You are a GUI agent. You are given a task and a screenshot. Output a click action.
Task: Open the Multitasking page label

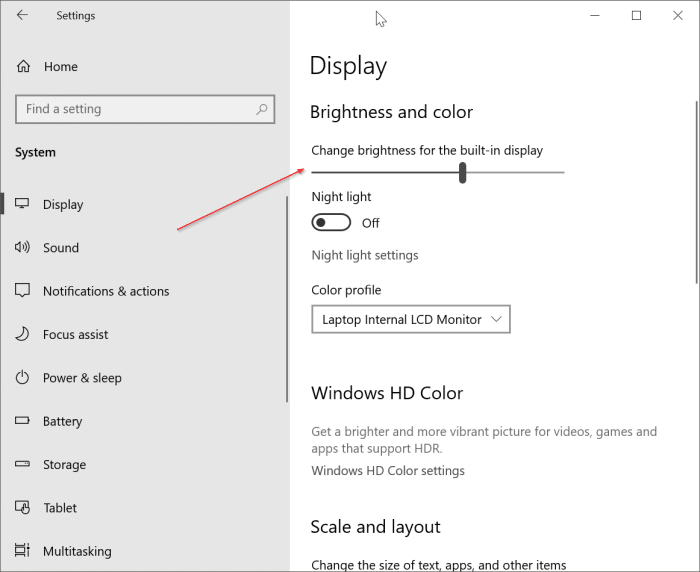[x=77, y=551]
